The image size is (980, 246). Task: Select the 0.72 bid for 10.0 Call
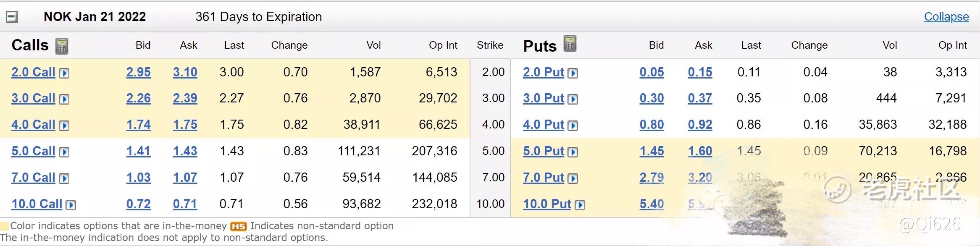[x=139, y=204]
